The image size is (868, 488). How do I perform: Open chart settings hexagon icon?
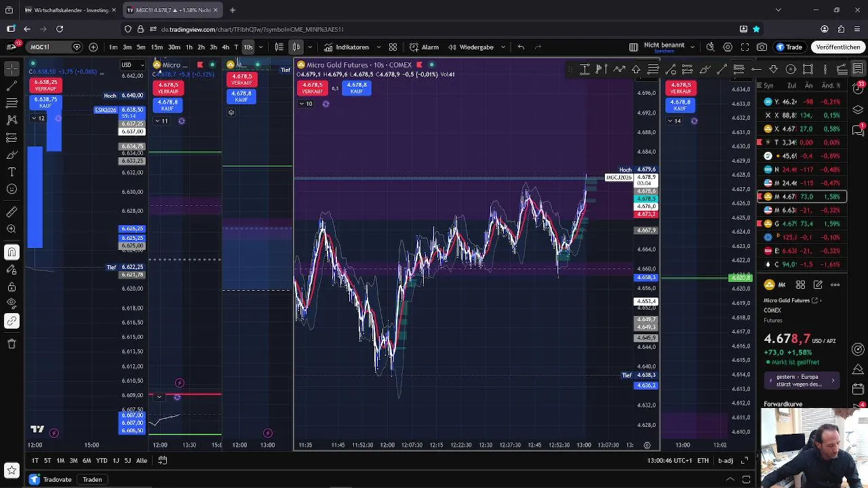[728, 47]
